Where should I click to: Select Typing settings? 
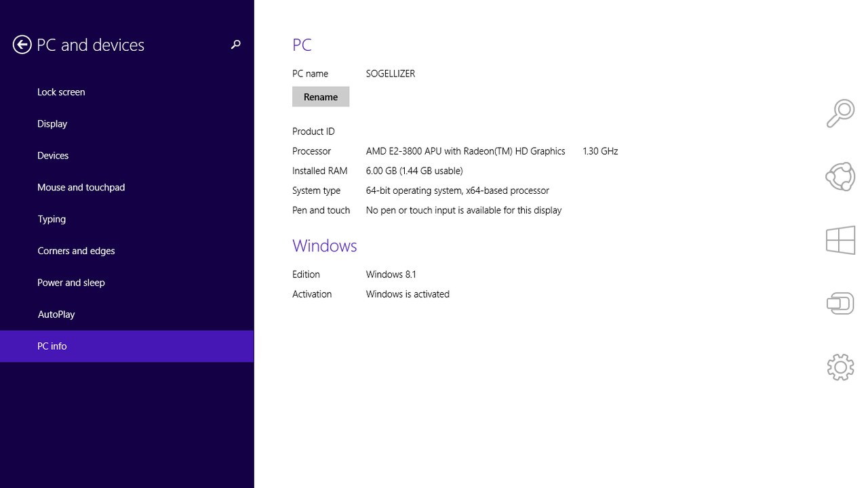tap(127, 220)
